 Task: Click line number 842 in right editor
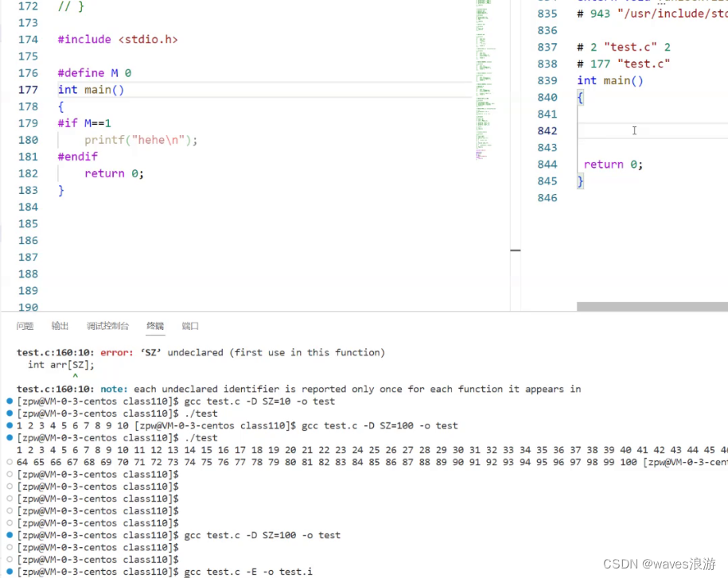click(x=547, y=131)
